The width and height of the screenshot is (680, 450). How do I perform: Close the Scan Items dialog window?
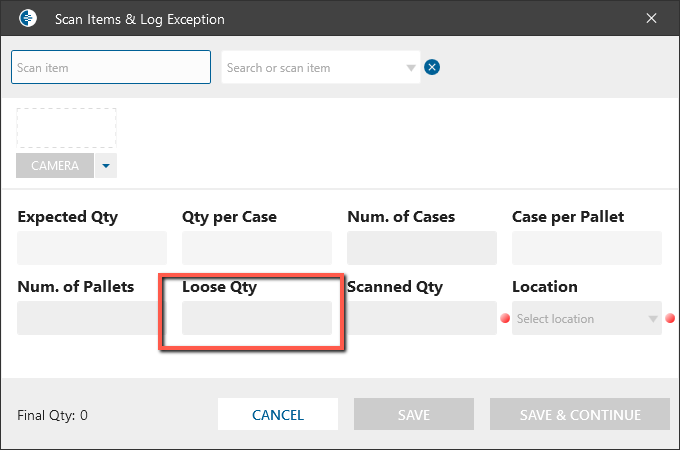pyautogui.click(x=652, y=19)
